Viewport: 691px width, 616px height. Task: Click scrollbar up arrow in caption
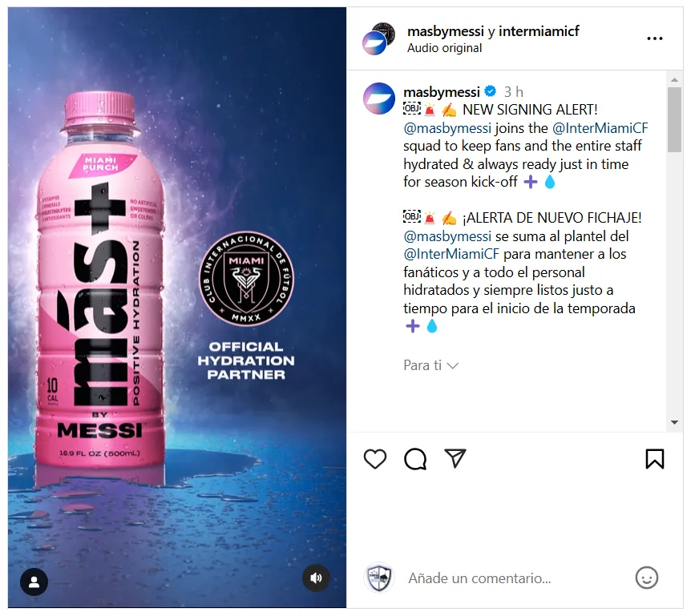click(x=674, y=79)
